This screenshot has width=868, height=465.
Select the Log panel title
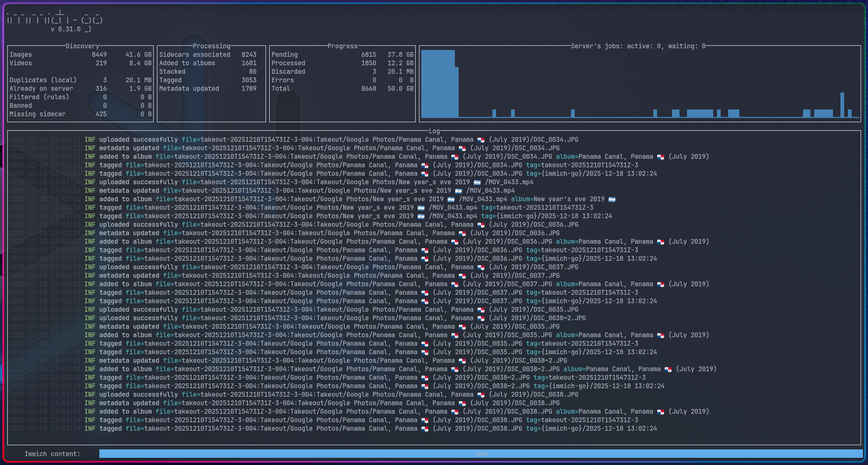[434, 131]
